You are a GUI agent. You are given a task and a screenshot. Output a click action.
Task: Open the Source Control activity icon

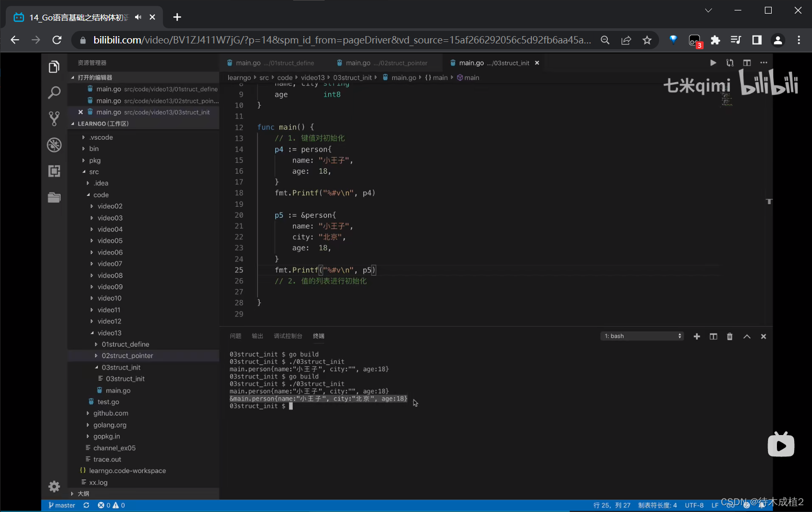coord(54,119)
